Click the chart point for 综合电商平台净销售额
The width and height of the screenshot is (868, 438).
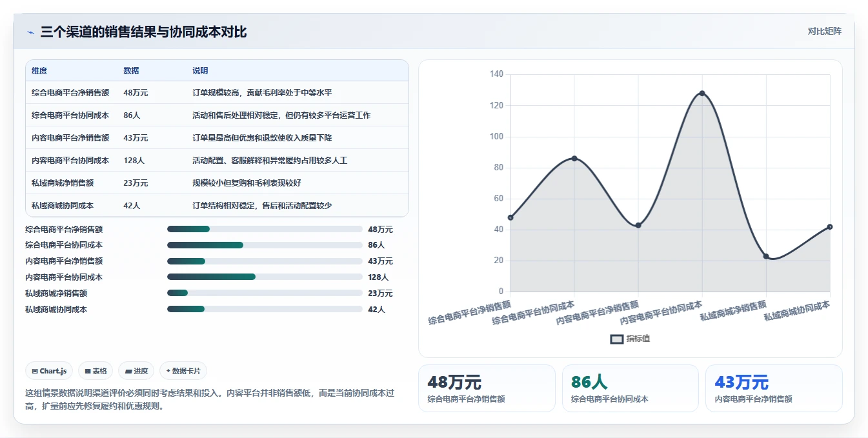[x=510, y=217]
